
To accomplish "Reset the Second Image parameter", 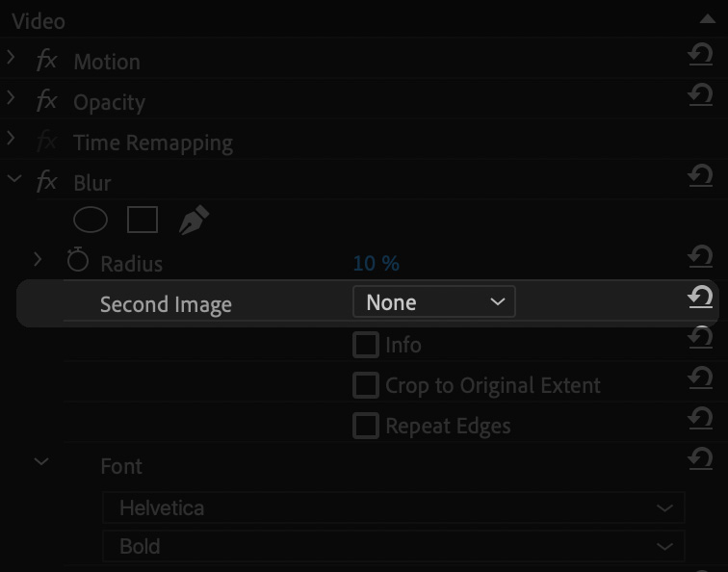I will coord(700,297).
